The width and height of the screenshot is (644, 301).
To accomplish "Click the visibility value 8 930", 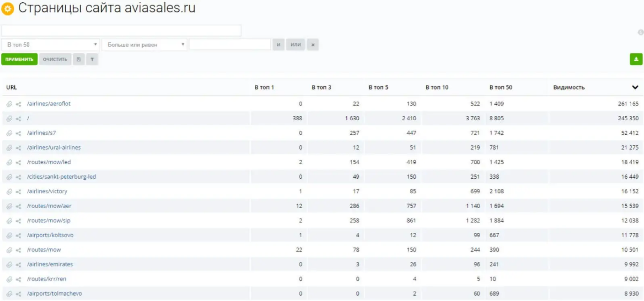I will 632,293.
